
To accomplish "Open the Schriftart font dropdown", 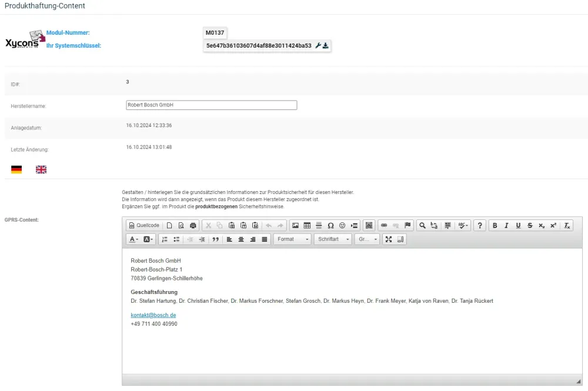I will [333, 239].
